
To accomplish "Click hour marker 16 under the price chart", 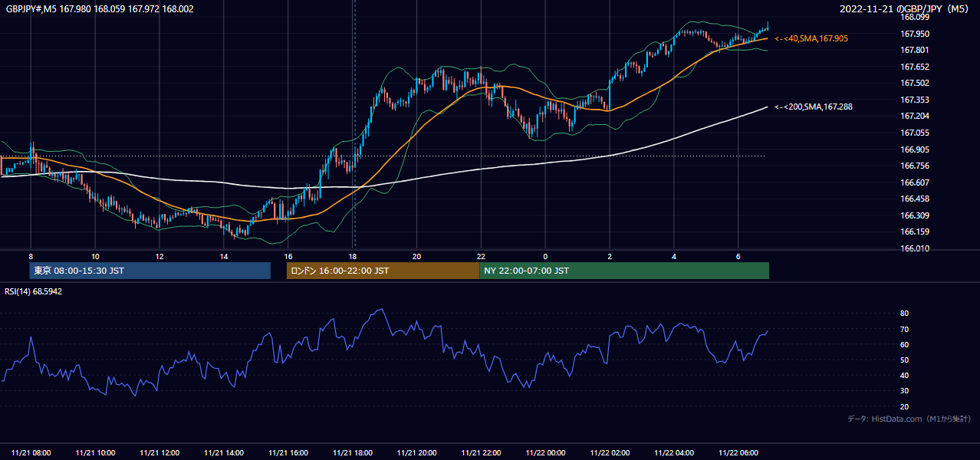I will click(288, 256).
